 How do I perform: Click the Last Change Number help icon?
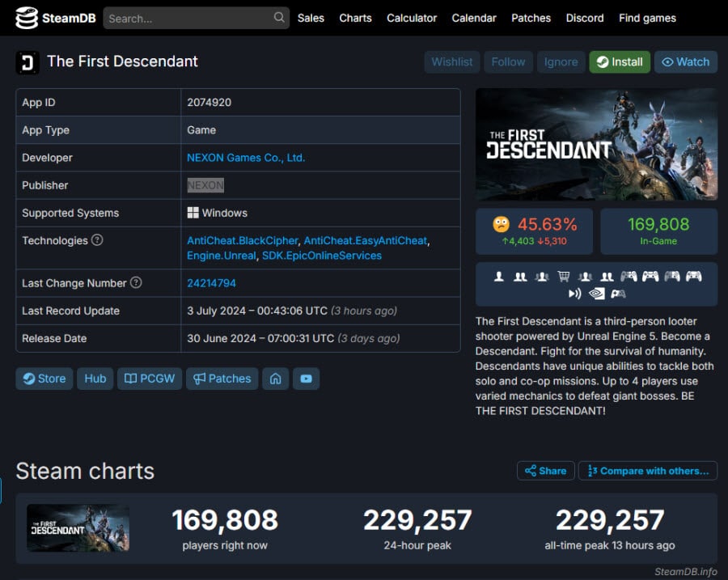click(x=136, y=282)
